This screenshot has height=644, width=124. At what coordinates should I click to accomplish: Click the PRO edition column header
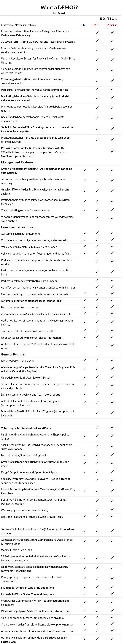[x=97, y=25]
